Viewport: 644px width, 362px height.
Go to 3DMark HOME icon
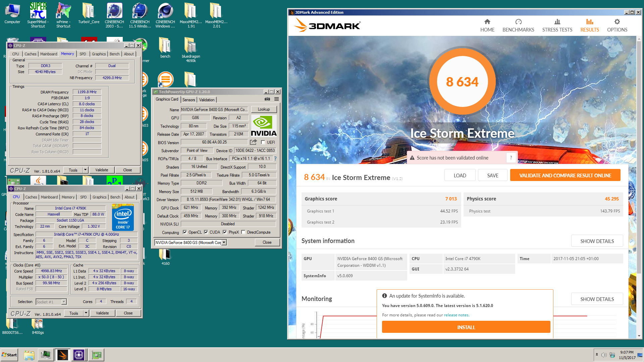pyautogui.click(x=487, y=25)
